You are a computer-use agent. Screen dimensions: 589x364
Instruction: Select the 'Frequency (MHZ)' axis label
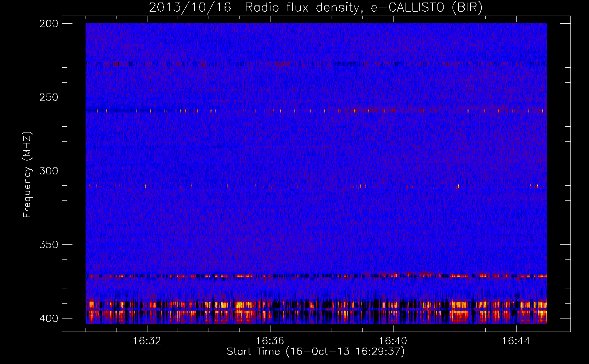27,174
